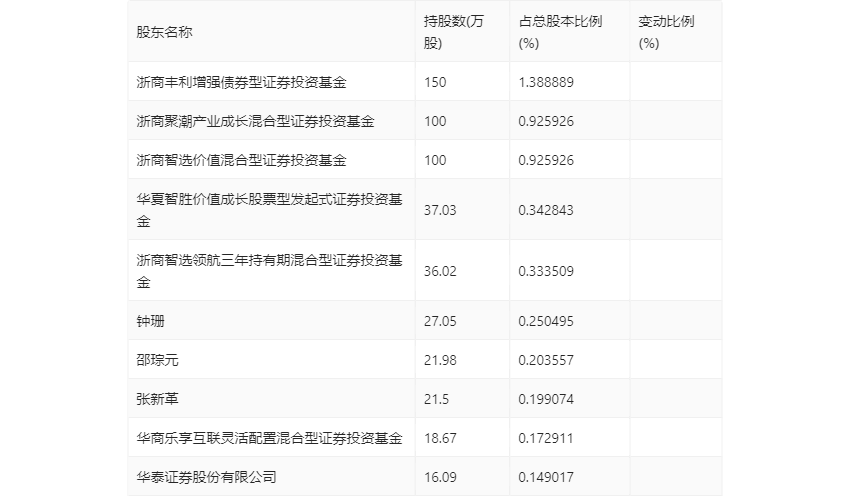Select 浙商丰利增强债券型证券投资基金 shareholder name
Viewport: 850px width, 496px height.
[x=248, y=82]
